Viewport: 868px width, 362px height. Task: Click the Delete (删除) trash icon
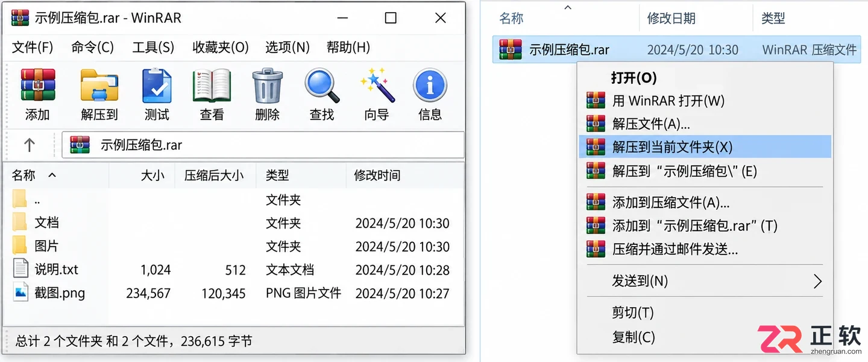coord(267,85)
